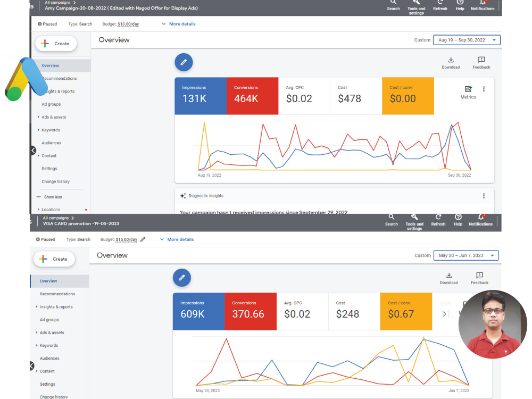Open Audiences in the lower sidebar
Screen dimensions: 532x399
click(49, 358)
